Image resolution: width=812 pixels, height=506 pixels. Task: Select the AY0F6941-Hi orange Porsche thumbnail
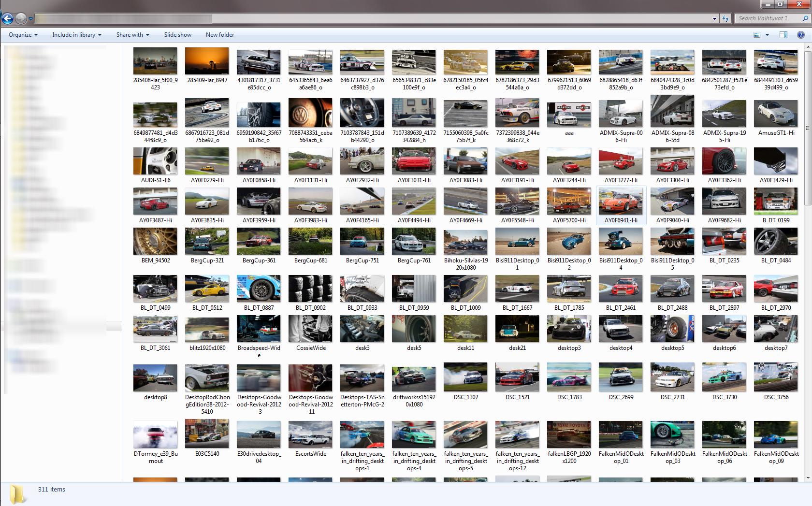click(621, 202)
